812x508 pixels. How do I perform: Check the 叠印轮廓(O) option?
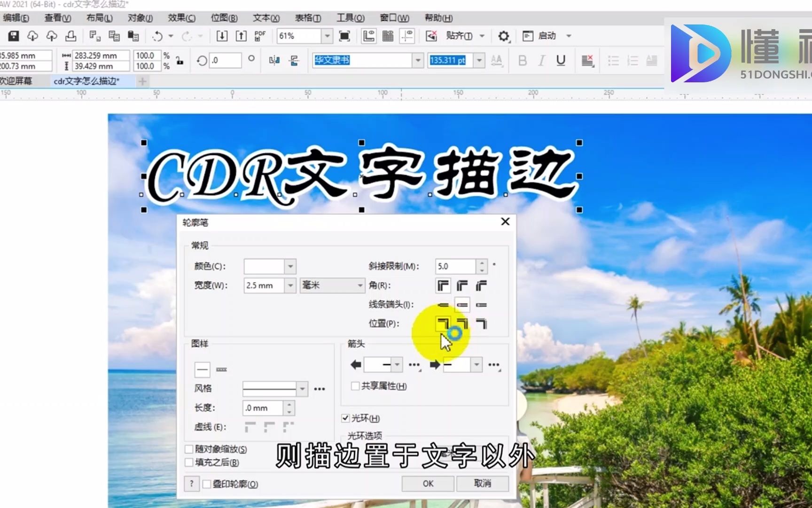coord(207,484)
